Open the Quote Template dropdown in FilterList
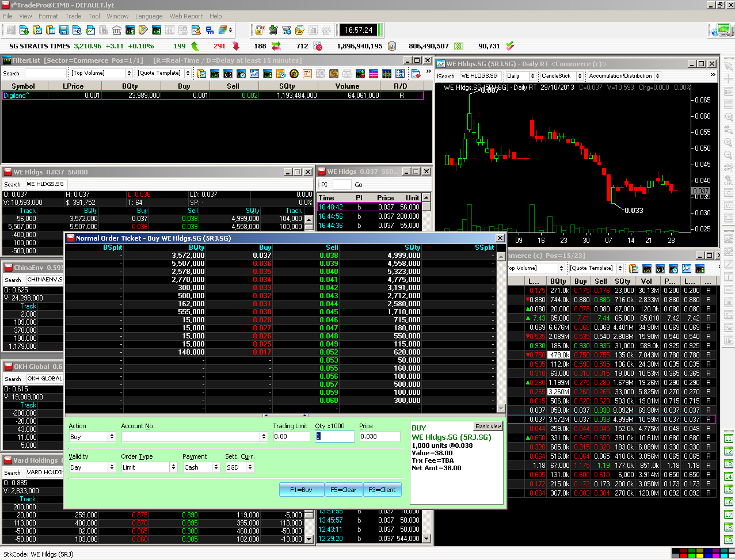The height and width of the screenshot is (560, 735). coord(187,73)
